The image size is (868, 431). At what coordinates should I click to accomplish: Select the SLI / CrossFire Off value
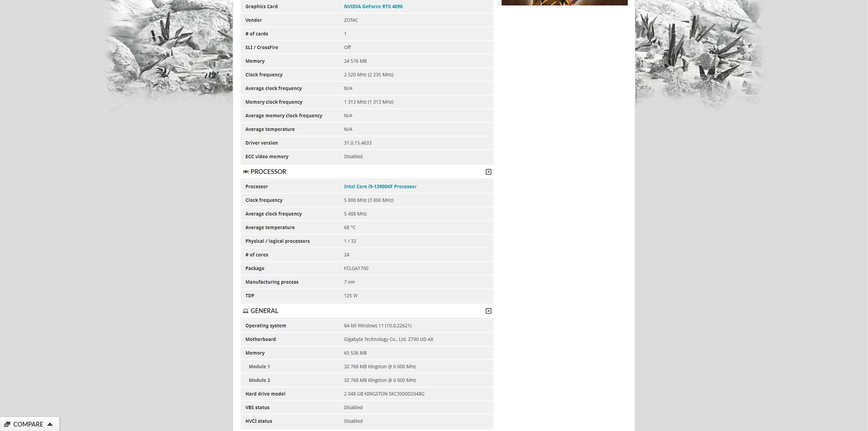click(347, 47)
